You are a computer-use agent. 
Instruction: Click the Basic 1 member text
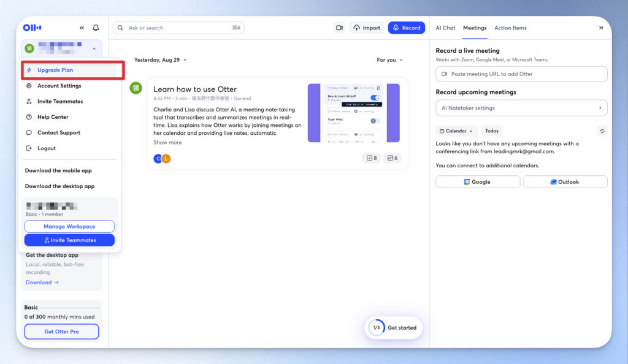[44, 214]
